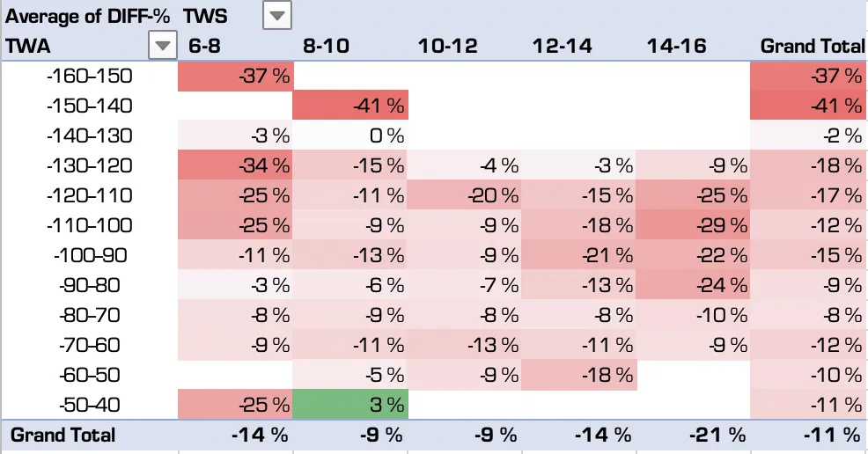Select the -80–70 row label
Image resolution: width=868 pixels, height=454 pixels.
coord(90,315)
